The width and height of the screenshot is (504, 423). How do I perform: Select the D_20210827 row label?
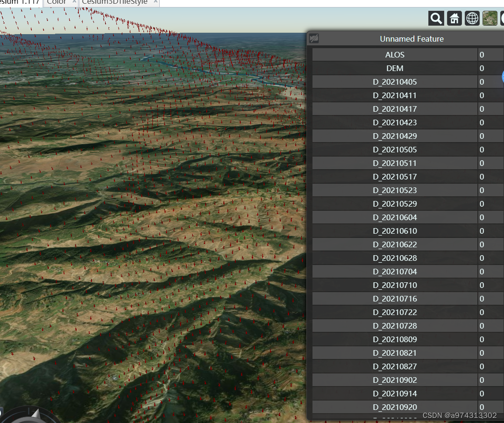coord(395,366)
